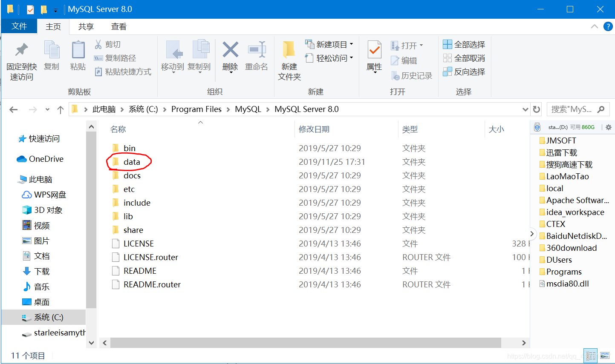Click the shield icon in right panel header
This screenshot has width=615, height=364.
coord(537,127)
